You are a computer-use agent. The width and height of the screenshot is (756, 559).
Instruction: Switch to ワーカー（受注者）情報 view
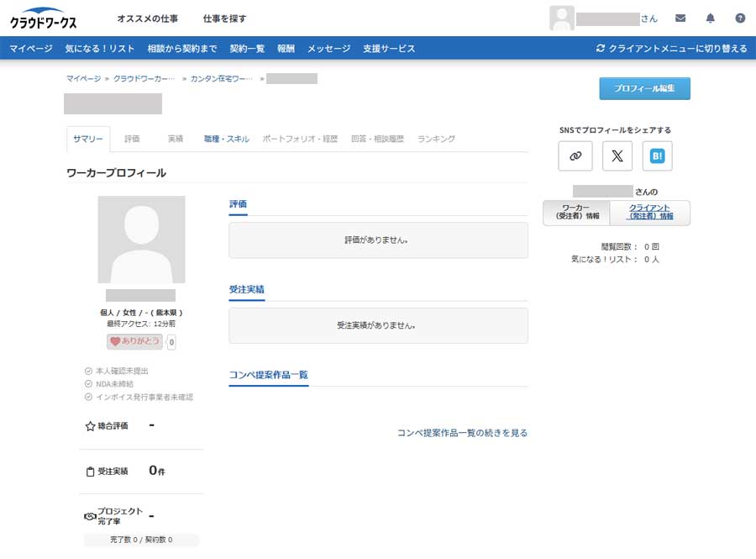tap(576, 213)
